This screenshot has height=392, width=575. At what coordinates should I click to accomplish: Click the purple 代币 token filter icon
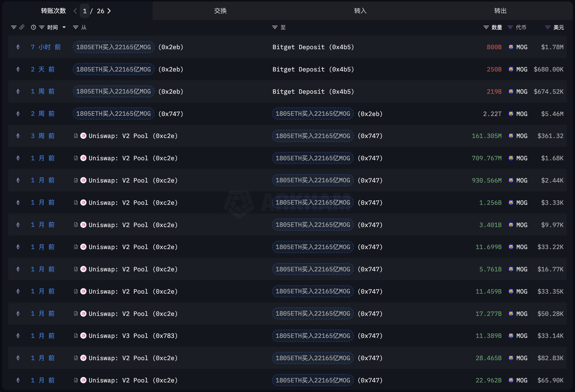(x=510, y=27)
